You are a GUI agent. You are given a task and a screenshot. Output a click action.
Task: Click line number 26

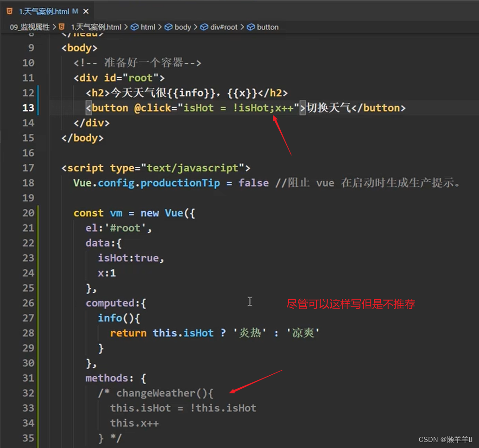[28, 303]
